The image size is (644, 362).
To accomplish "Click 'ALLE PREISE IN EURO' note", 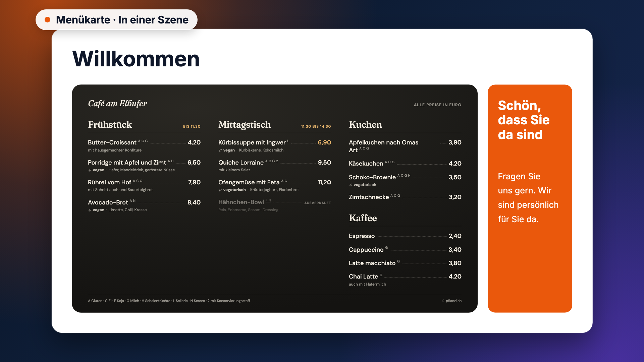I will click(x=437, y=105).
